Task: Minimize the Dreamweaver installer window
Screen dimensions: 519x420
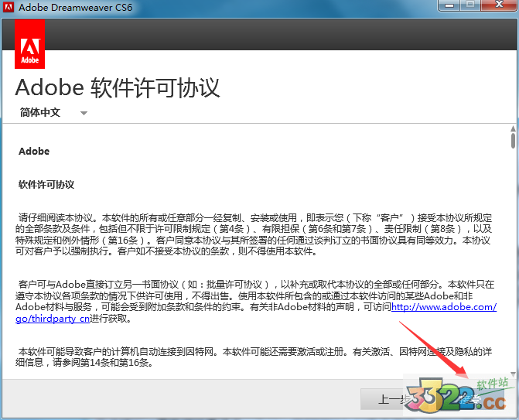Action: click(x=449, y=5)
